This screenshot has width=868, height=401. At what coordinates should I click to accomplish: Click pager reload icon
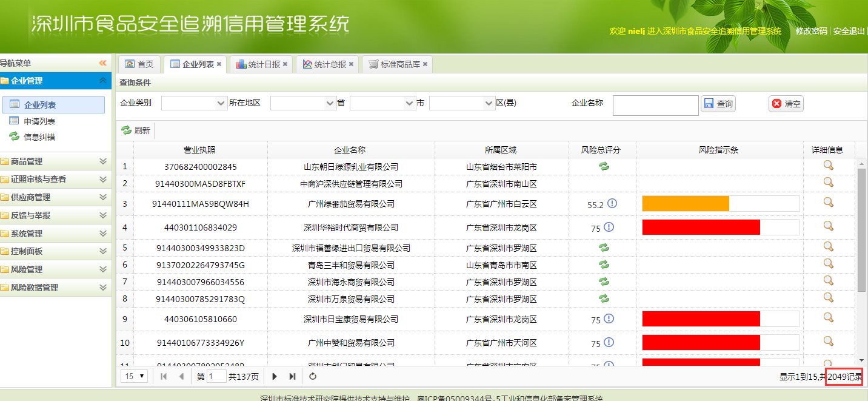click(313, 377)
